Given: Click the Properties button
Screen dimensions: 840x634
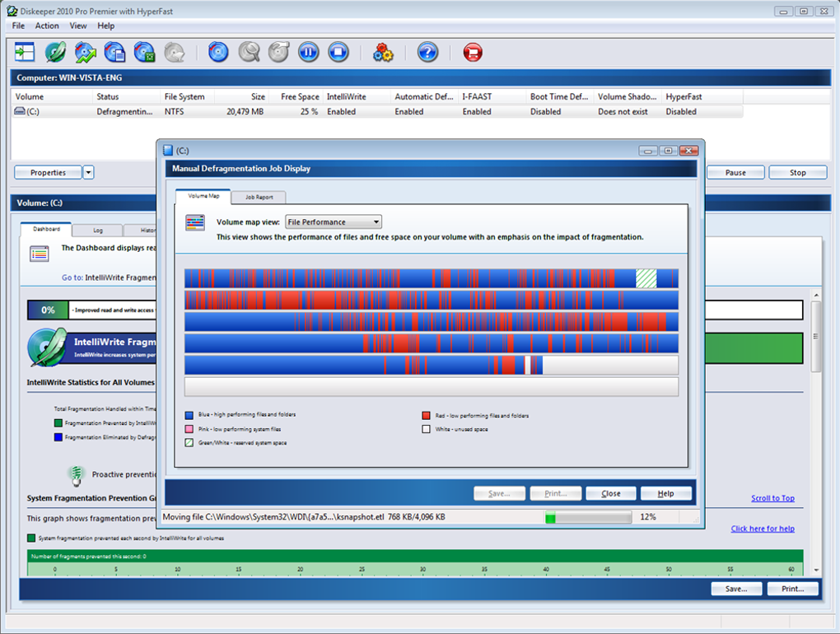Looking at the screenshot, I should [x=49, y=172].
